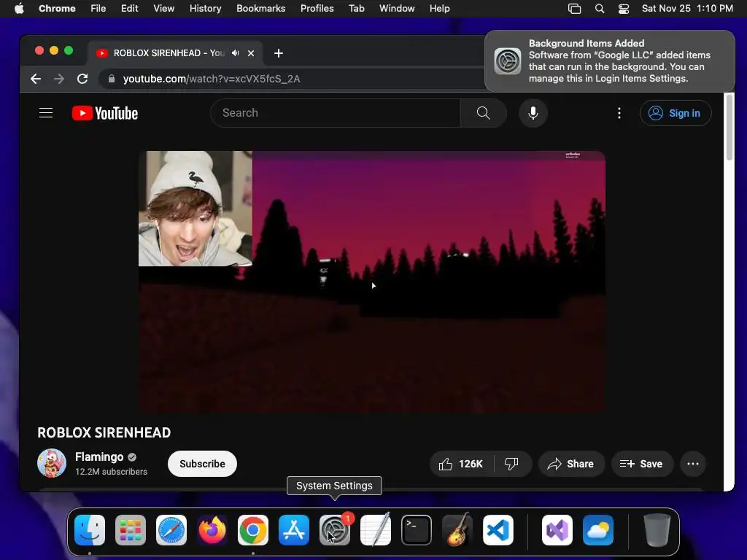Click the Background Items Added notification
Image resolution: width=747 pixels, height=560 pixels.
click(x=609, y=61)
